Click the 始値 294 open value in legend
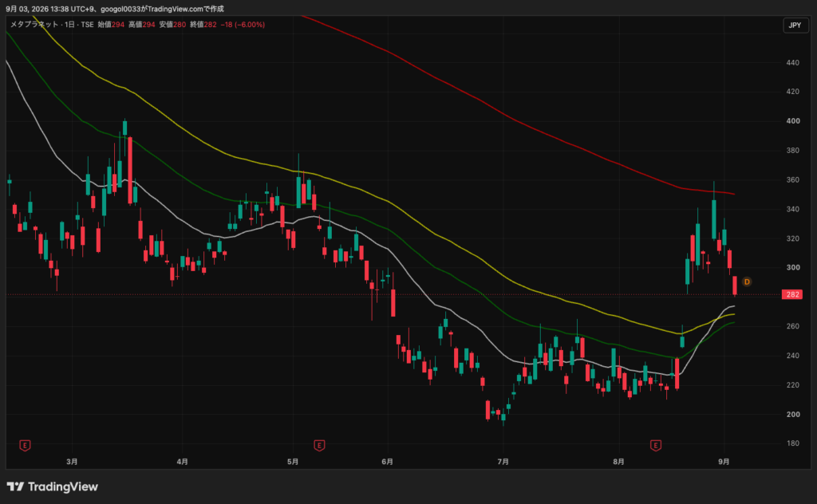Viewport: 817px width, 504px height. tap(111, 25)
